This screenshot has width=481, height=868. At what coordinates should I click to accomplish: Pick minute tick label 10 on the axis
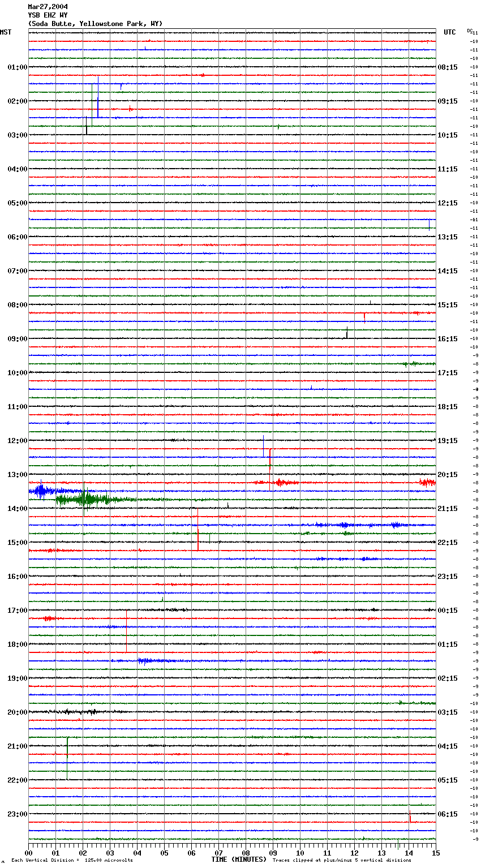300,853
